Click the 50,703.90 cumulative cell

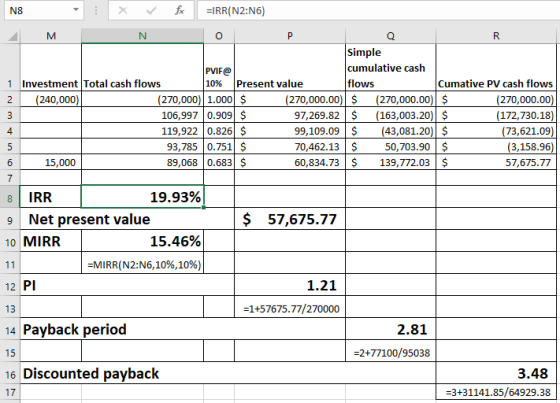click(x=390, y=146)
